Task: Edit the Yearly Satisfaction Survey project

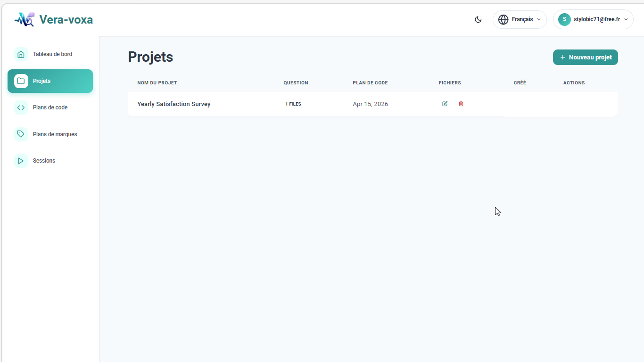Action: 445,104
